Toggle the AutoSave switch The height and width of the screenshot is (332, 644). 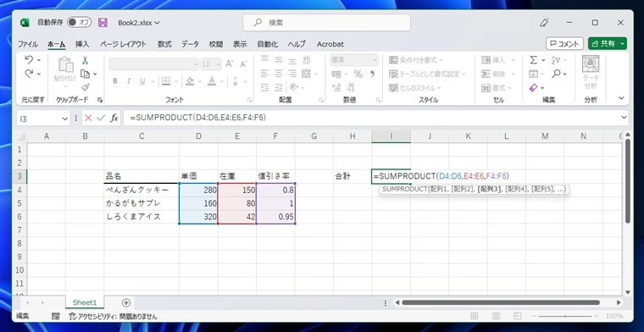point(80,23)
